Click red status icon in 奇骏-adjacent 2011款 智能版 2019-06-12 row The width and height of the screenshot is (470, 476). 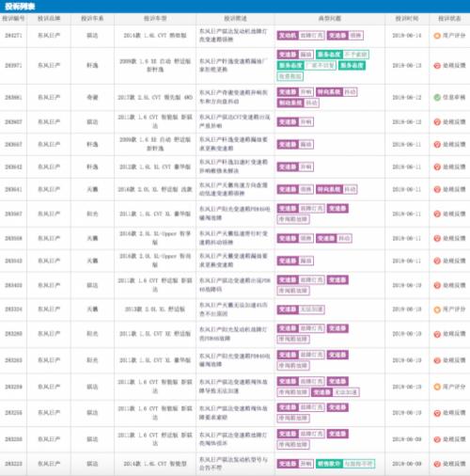pyautogui.click(x=437, y=122)
